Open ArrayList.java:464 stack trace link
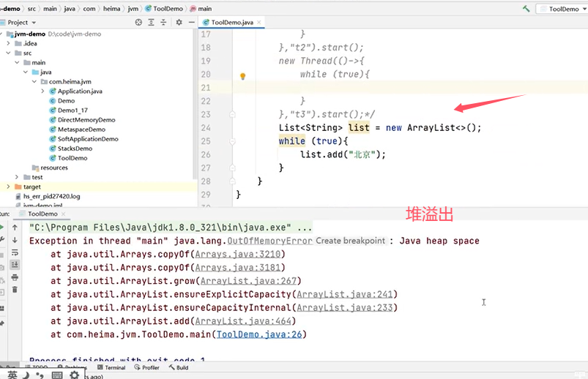 click(243, 321)
